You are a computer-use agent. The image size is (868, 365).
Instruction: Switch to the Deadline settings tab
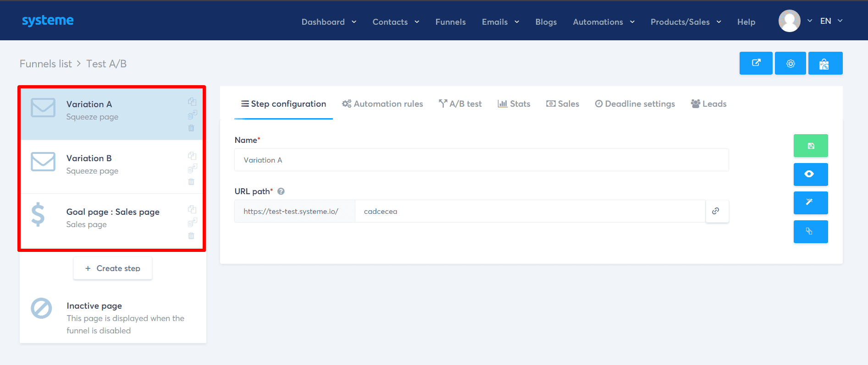click(635, 104)
